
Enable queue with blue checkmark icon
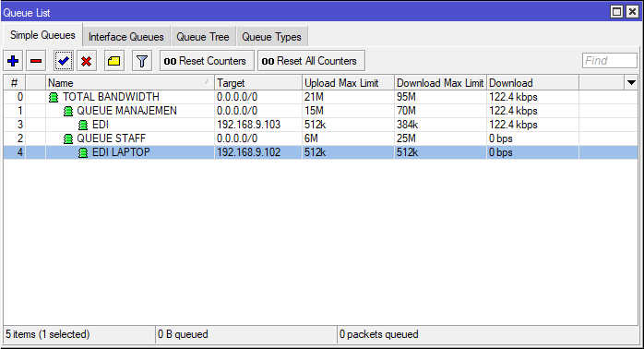click(64, 61)
